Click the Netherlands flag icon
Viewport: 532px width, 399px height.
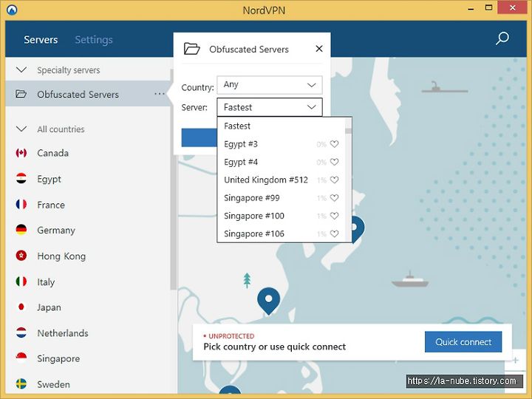pos(21,332)
